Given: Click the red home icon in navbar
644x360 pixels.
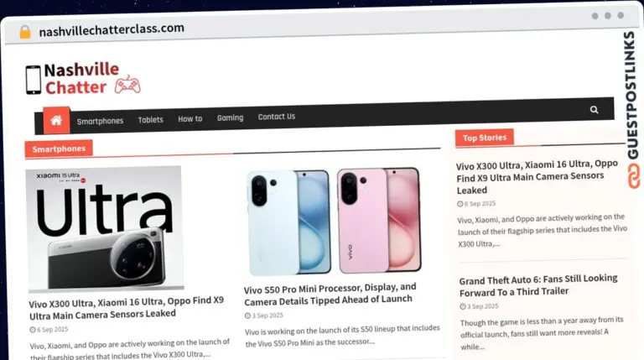Looking at the screenshot, I should coord(56,120).
